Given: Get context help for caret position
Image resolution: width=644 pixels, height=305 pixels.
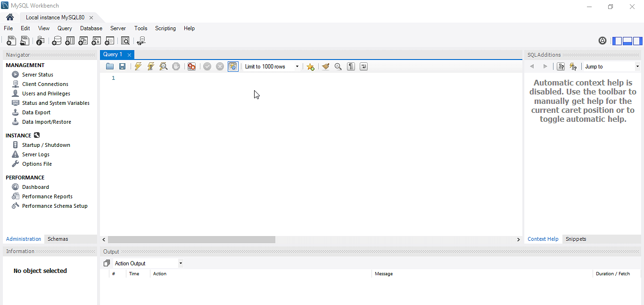Looking at the screenshot, I should click(561, 67).
